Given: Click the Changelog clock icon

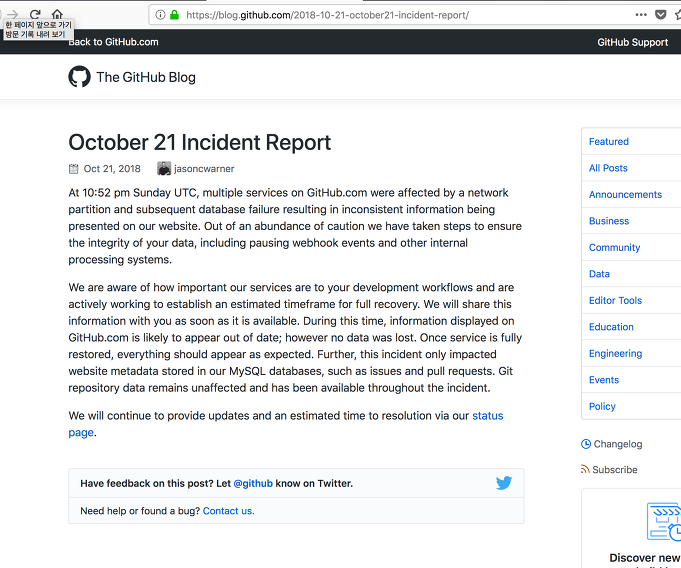Looking at the screenshot, I should (x=586, y=444).
